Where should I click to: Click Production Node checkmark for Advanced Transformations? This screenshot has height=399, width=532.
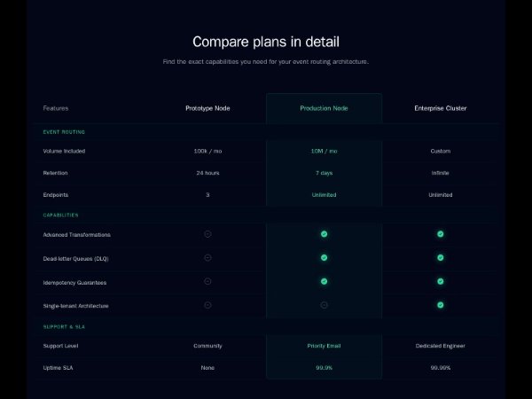324,234
